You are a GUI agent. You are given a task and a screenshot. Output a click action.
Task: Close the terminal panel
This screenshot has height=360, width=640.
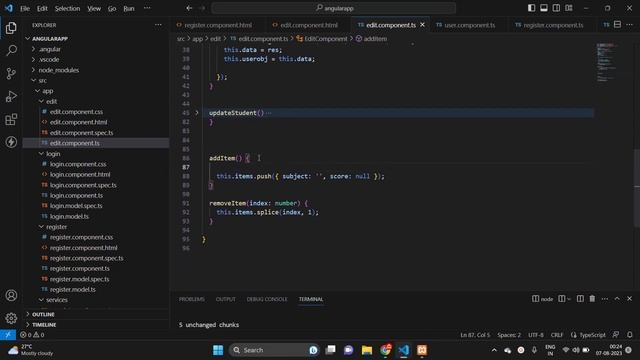629,299
